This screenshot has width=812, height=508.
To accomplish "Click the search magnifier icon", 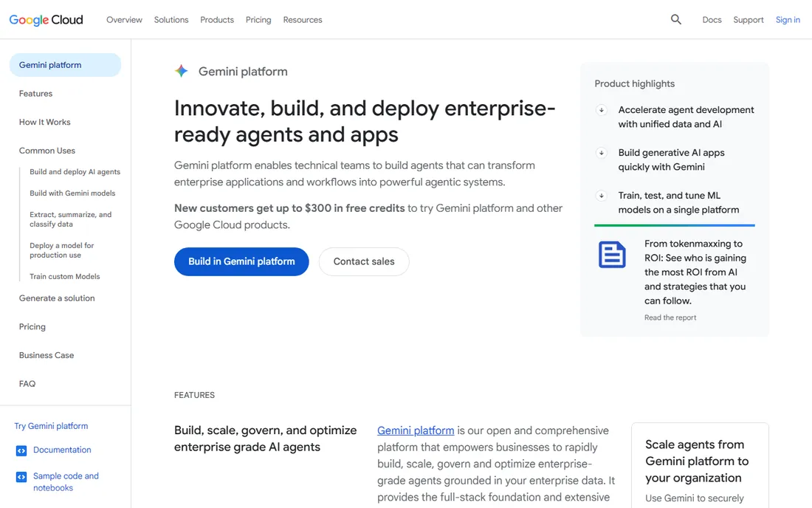I will point(675,20).
